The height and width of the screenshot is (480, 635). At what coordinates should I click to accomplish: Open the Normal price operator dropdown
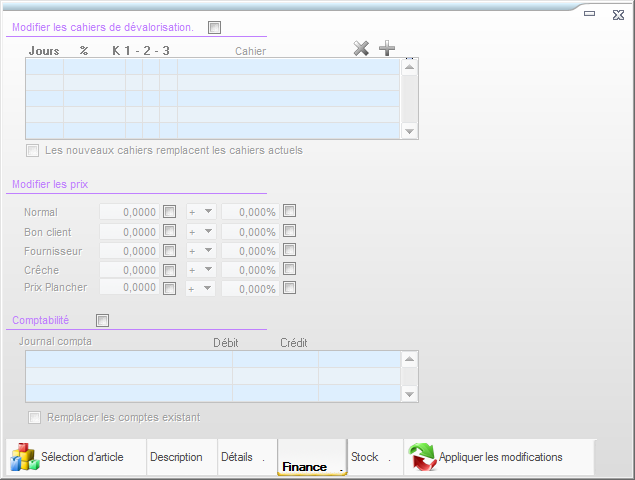click(x=201, y=212)
